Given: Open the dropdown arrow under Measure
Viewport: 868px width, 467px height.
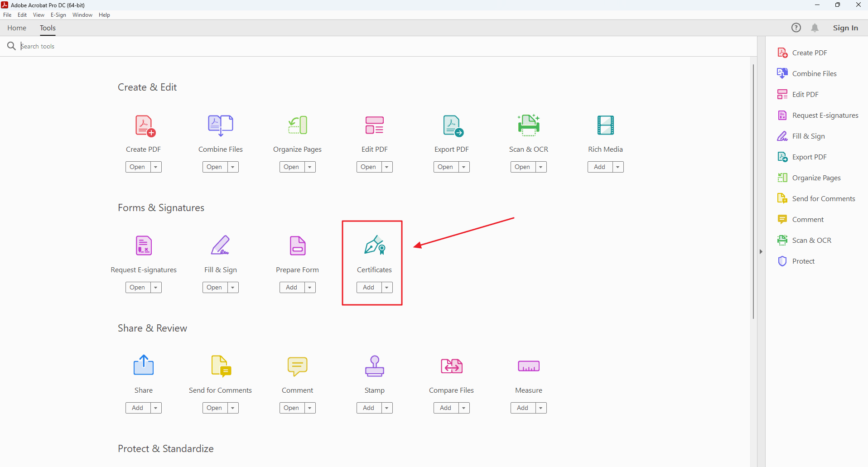Looking at the screenshot, I should click(x=541, y=408).
